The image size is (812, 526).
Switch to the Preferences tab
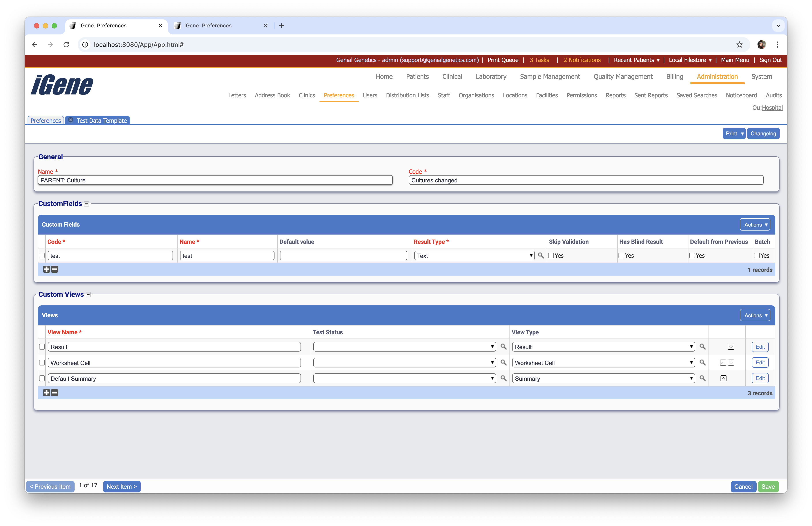pyautogui.click(x=45, y=120)
